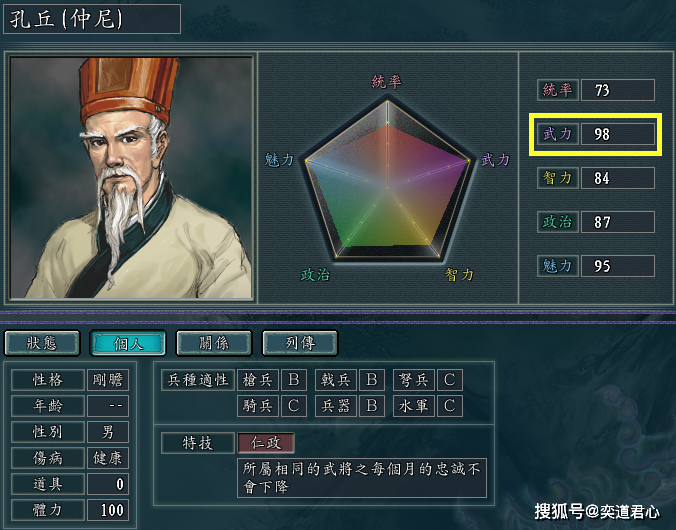
Task: Select the highlighted 武力 value 98
Action: (x=618, y=134)
